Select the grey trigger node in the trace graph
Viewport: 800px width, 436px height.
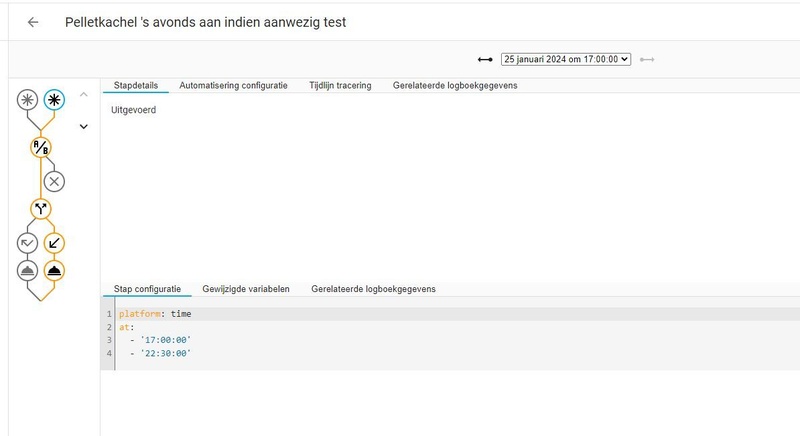click(28, 99)
